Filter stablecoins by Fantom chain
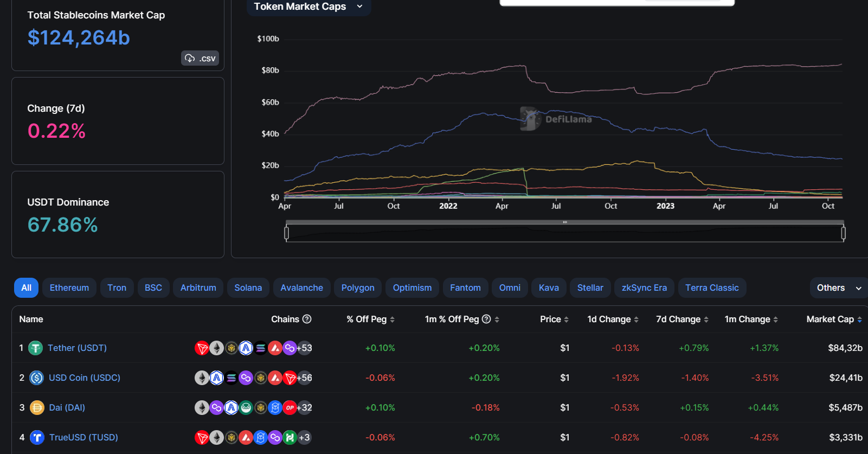 coord(465,288)
